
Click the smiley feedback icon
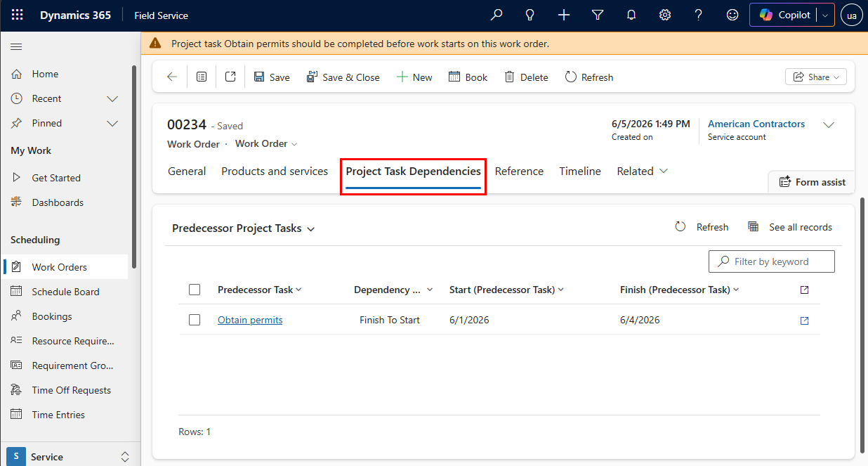click(x=732, y=15)
